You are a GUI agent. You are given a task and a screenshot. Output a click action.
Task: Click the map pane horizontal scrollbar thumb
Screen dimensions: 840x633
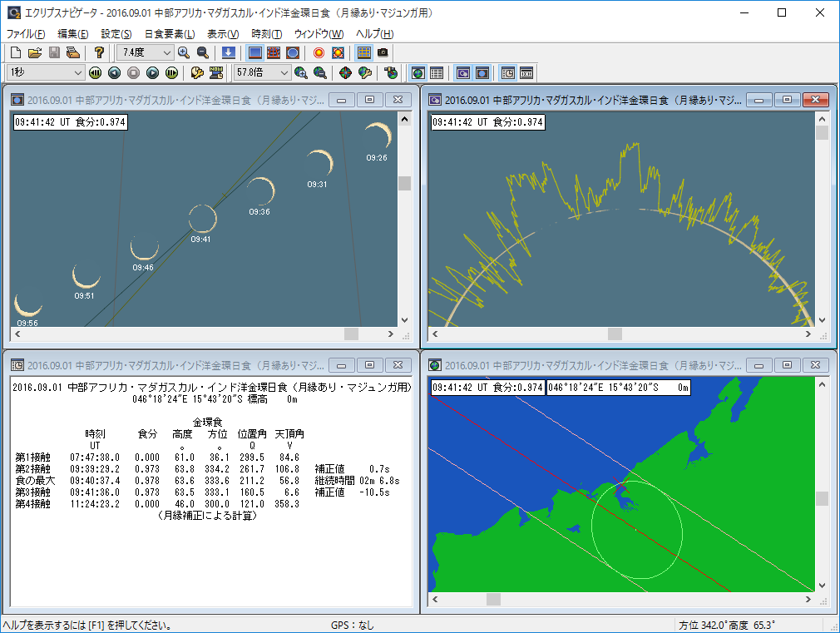493,599
